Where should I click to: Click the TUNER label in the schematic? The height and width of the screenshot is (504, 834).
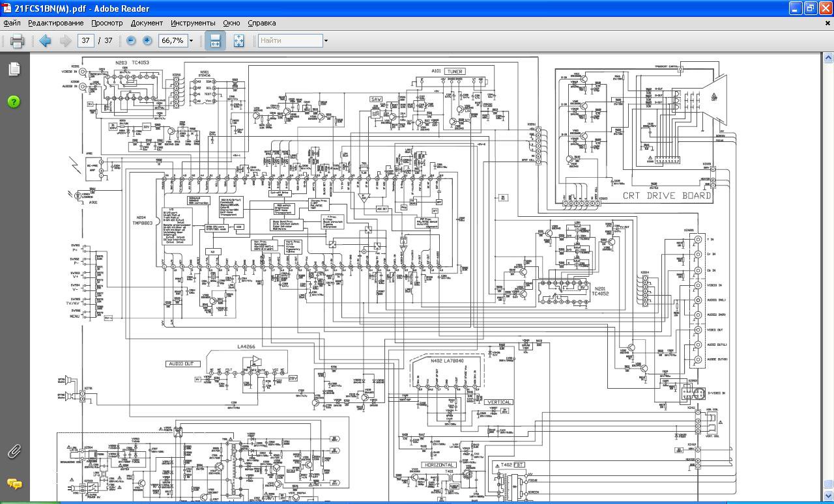coord(455,72)
